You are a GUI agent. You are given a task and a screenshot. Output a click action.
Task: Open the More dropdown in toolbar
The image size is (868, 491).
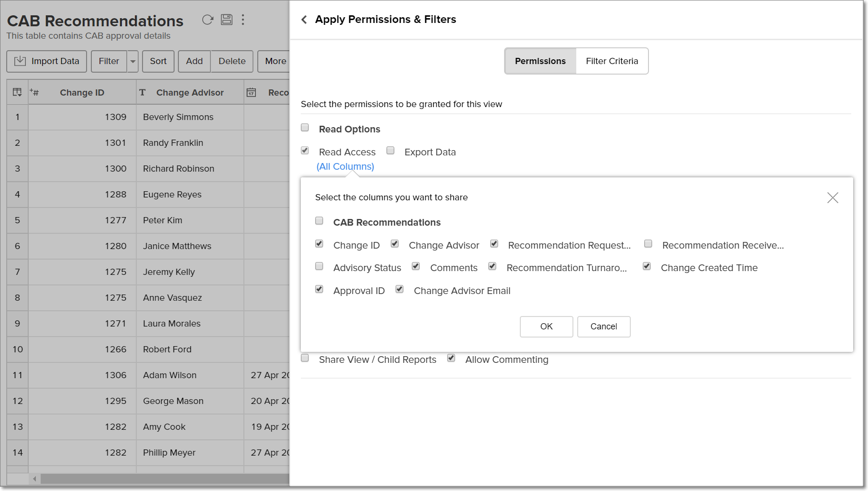275,61
